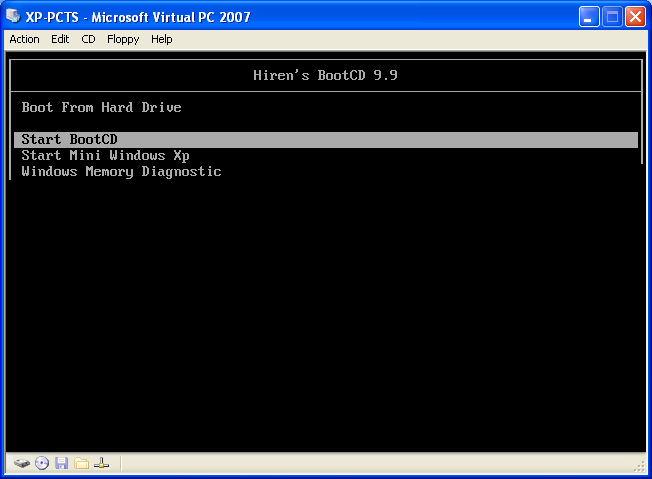Close the Virtual PC window
The height and width of the screenshot is (479, 652).
[635, 17]
